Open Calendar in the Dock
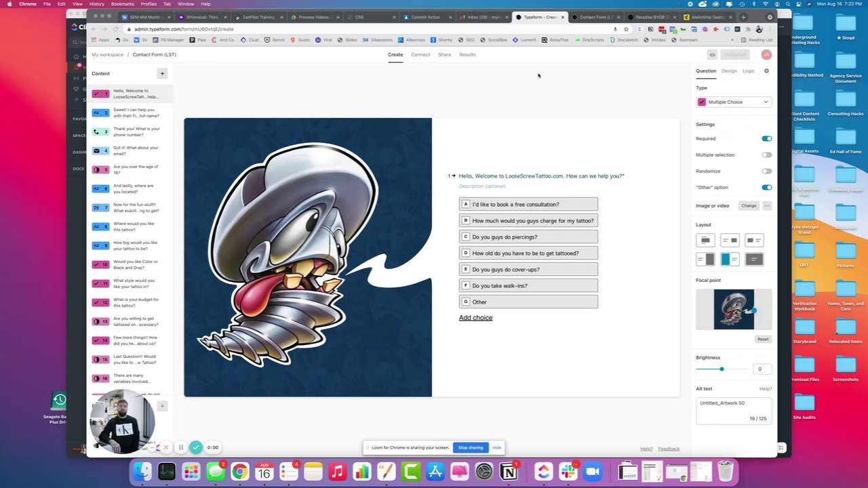Image resolution: width=868 pixels, height=488 pixels. (264, 471)
